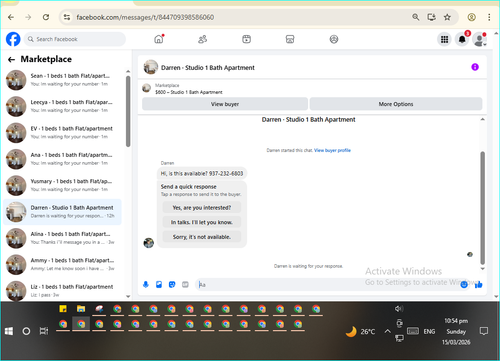Open the Windows notification center

[483, 331]
